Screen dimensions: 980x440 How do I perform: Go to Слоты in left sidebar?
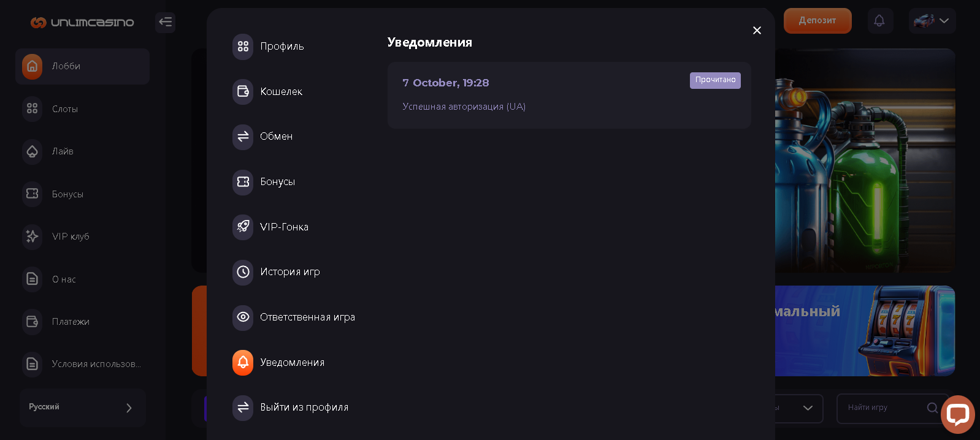64,109
